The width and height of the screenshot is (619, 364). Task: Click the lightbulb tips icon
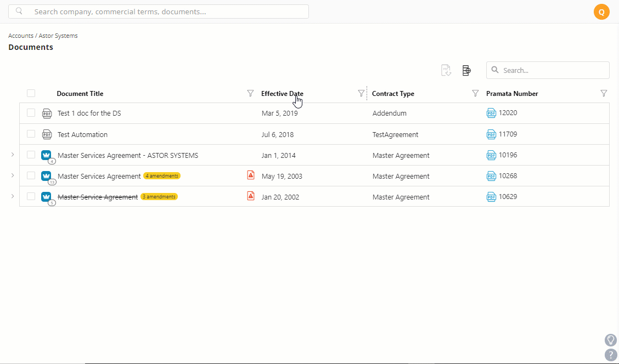[611, 339]
